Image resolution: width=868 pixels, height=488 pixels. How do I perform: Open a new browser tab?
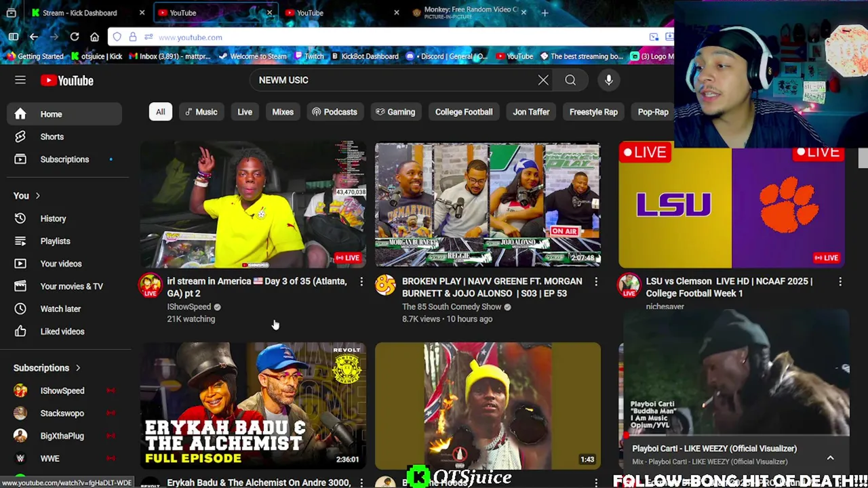point(545,13)
